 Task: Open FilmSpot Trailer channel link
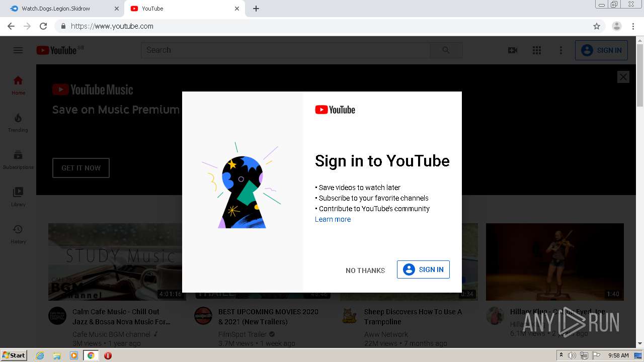(x=243, y=334)
